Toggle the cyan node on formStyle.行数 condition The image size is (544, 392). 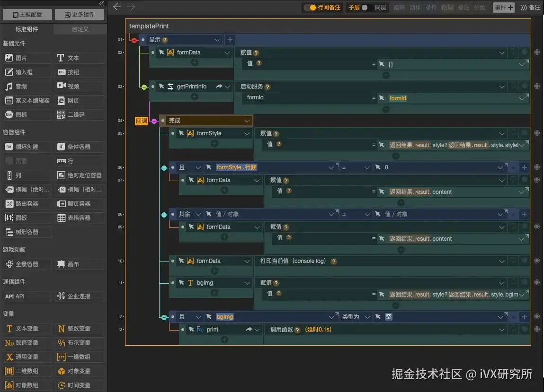164,168
